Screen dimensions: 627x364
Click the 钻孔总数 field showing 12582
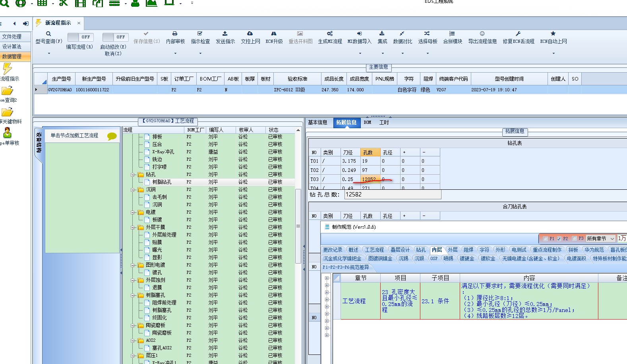pos(393,195)
